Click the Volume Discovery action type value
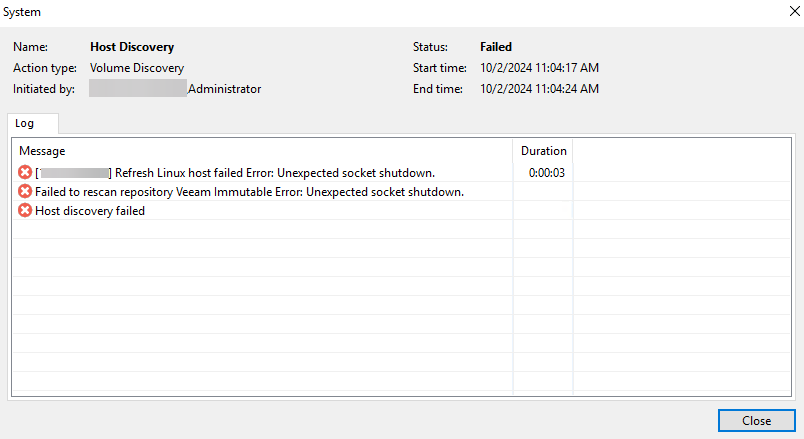804x439 pixels. coord(136,68)
